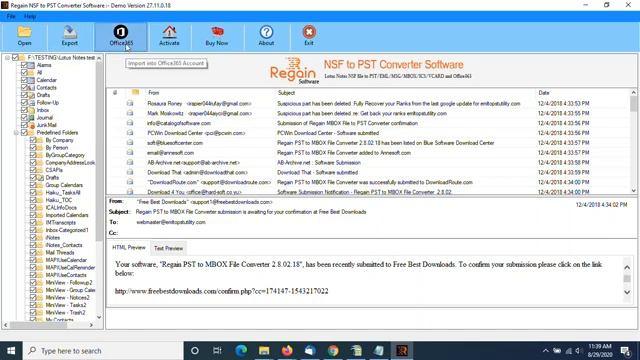Open the notification center icon
Viewport: 640px width, 360px height.
(x=625, y=351)
